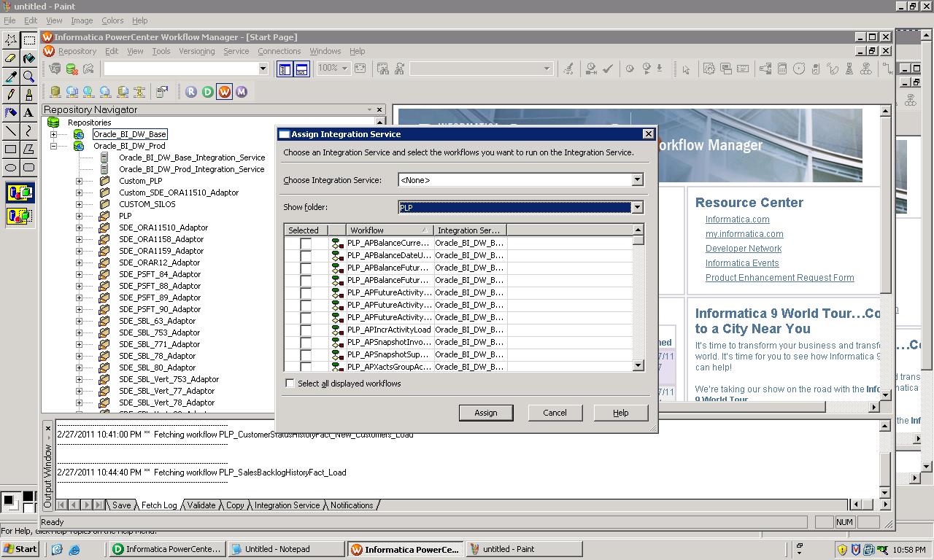
Task: Open the Repository menu
Action: coord(77,51)
